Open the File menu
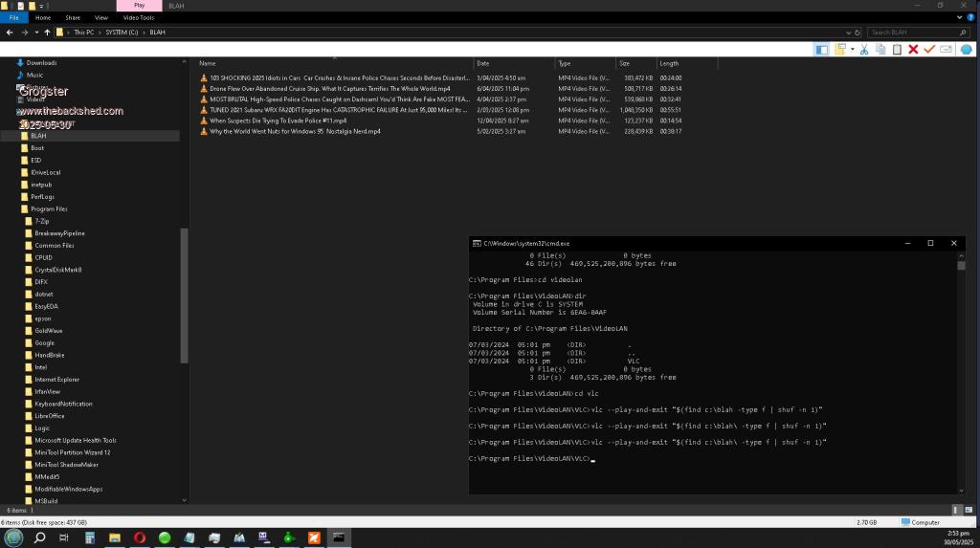Screen dimensions: 980x548 click(14, 17)
